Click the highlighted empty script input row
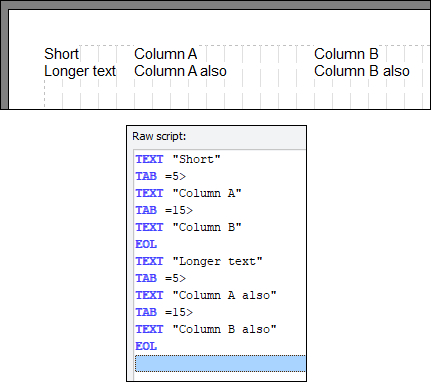This screenshot has height=382, width=431. tap(220, 363)
